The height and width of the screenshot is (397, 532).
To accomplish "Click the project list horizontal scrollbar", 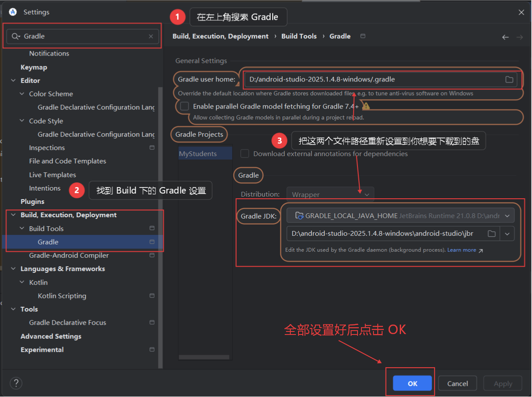I will [204, 357].
